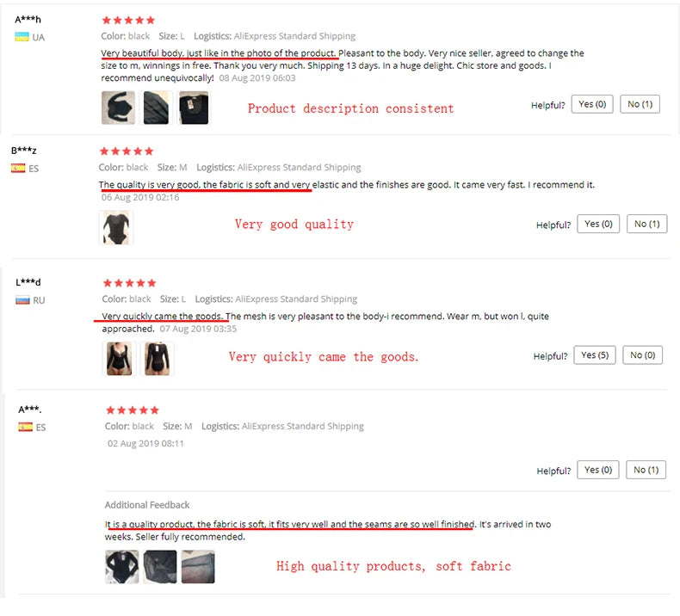Mark A***h's review helpful with Yes (0)
This screenshot has width=680, height=616.
coord(592,104)
